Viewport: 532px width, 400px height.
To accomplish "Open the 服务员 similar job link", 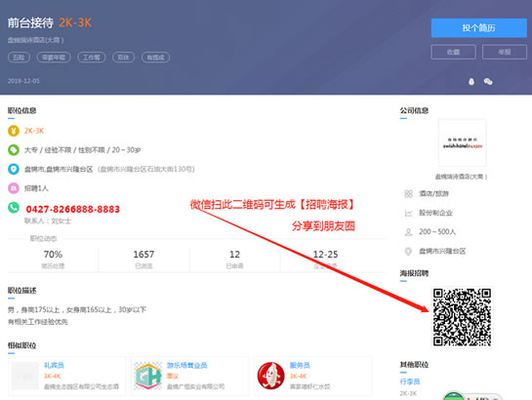I will pyautogui.click(x=300, y=365).
